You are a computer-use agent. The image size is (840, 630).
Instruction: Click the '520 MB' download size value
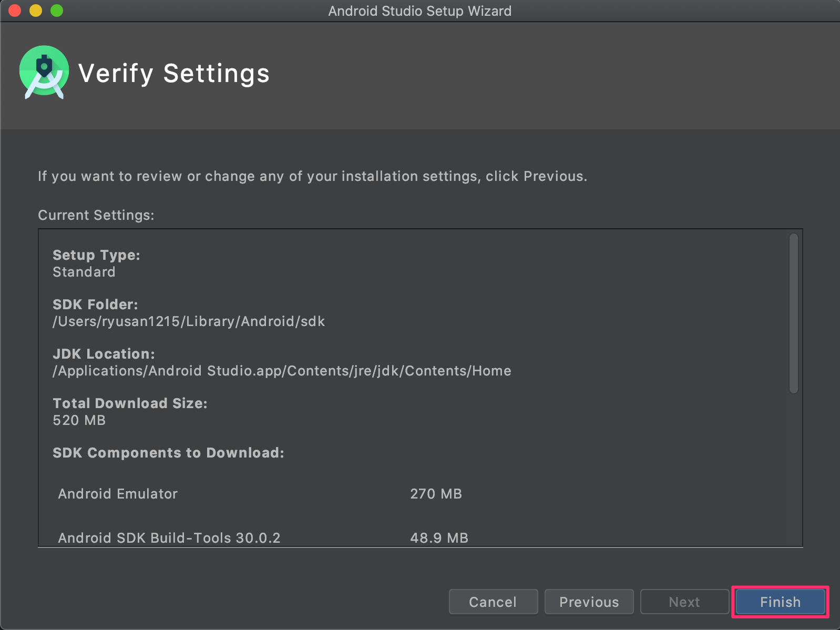79,420
